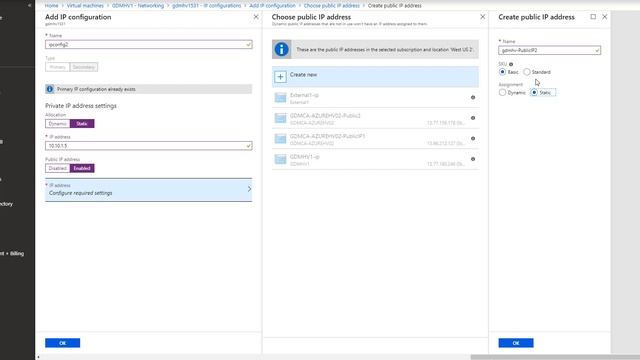Screen dimensions: 640x360
Task: Go to Home in the breadcrumb
Action: pos(51,6)
